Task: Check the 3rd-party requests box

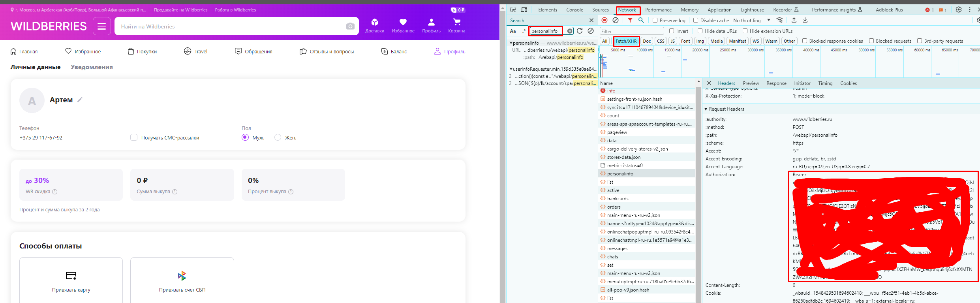Action: (x=920, y=41)
